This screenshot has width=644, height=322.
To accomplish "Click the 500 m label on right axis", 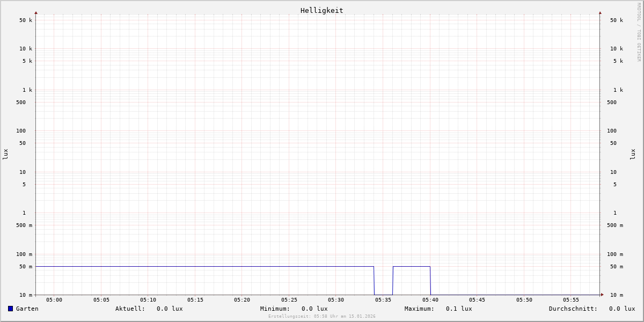I will coord(615,225).
